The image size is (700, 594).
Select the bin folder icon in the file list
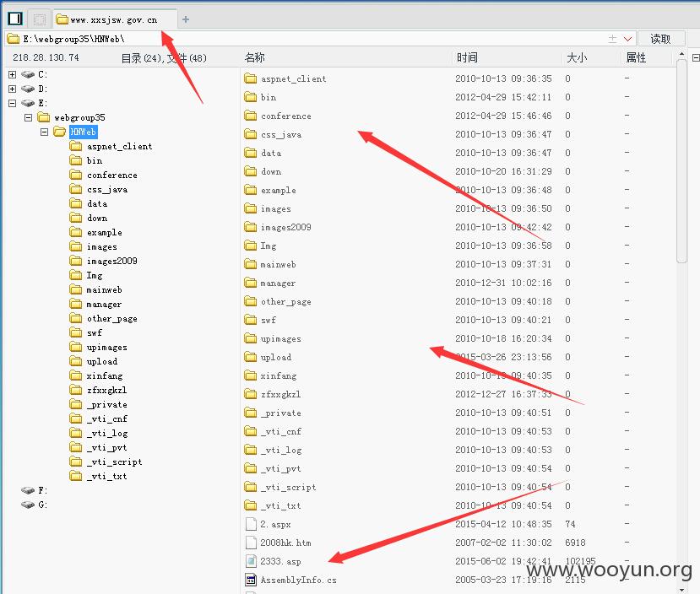tap(251, 97)
